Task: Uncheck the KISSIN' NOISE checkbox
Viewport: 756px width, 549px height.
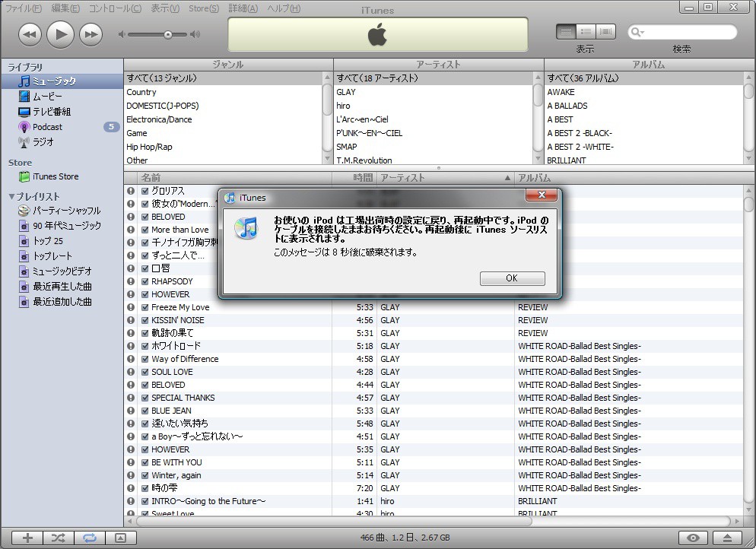Action: (x=145, y=320)
